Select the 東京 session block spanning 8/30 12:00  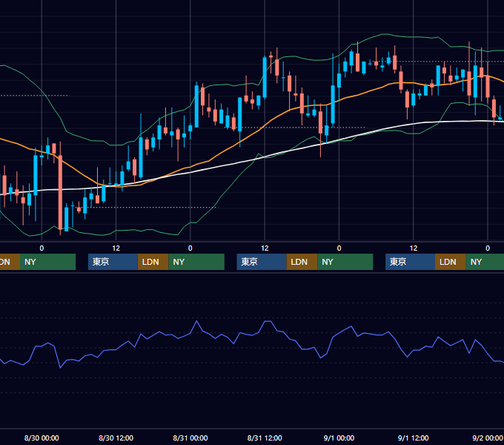click(113, 262)
